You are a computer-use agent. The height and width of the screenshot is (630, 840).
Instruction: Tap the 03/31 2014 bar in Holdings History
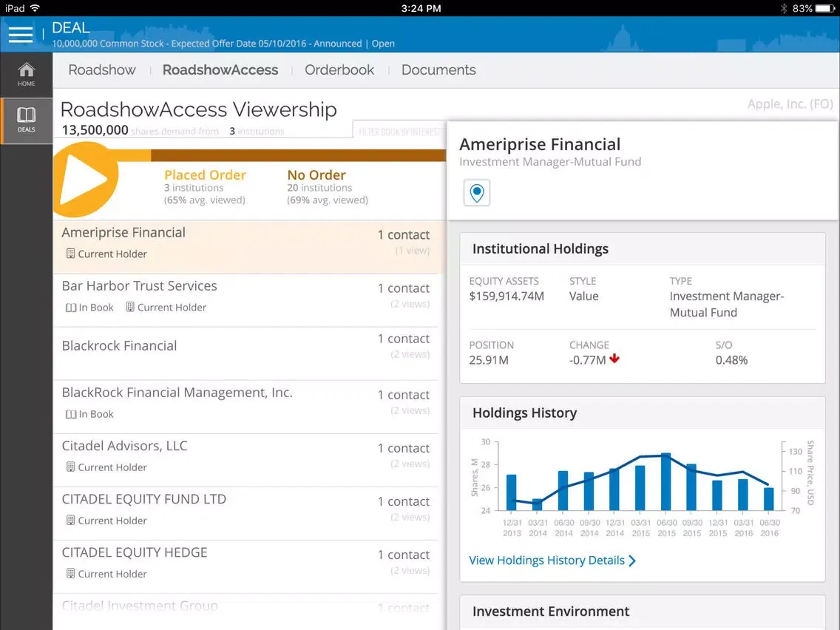pyautogui.click(x=538, y=504)
